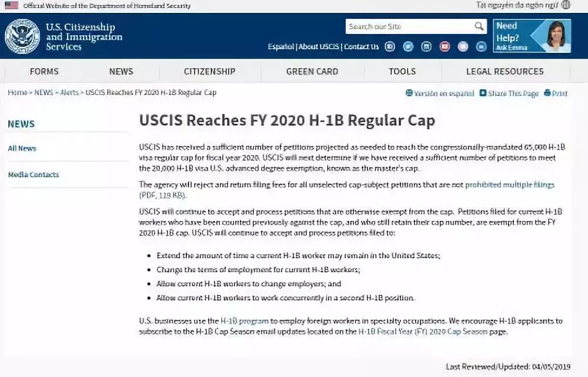Open Media Contacts in sidebar

(x=34, y=174)
